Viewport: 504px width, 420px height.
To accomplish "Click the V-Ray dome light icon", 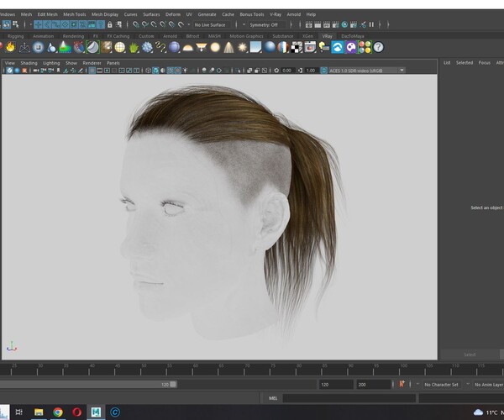I will (x=187, y=48).
